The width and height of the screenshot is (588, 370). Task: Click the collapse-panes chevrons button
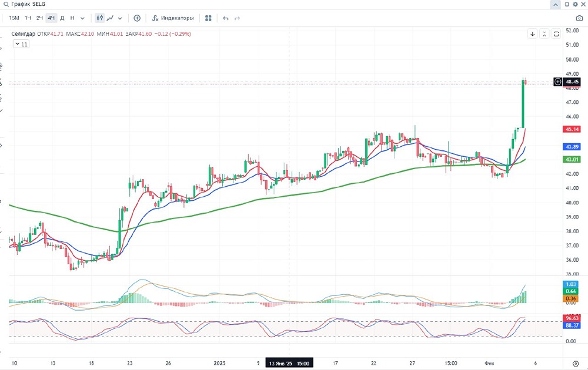[x=544, y=33]
